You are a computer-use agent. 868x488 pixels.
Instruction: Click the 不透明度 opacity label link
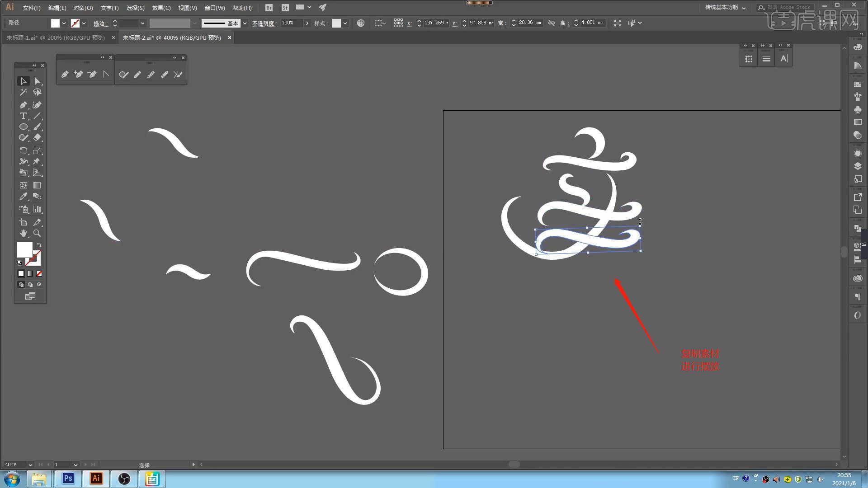264,23
